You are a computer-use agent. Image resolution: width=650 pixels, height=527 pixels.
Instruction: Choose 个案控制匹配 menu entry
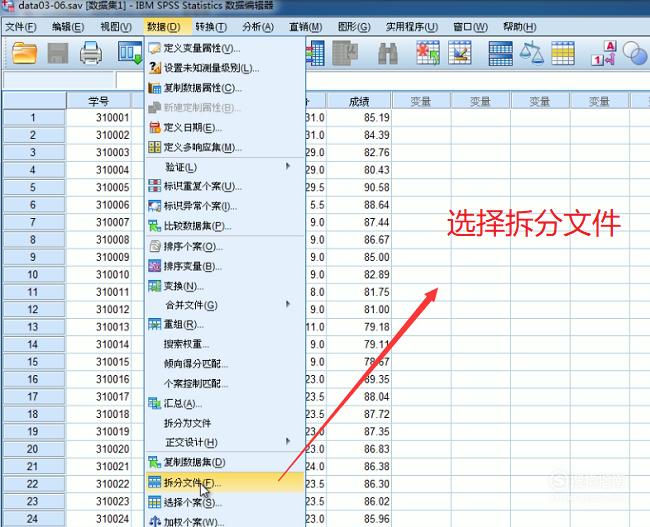tap(225, 383)
